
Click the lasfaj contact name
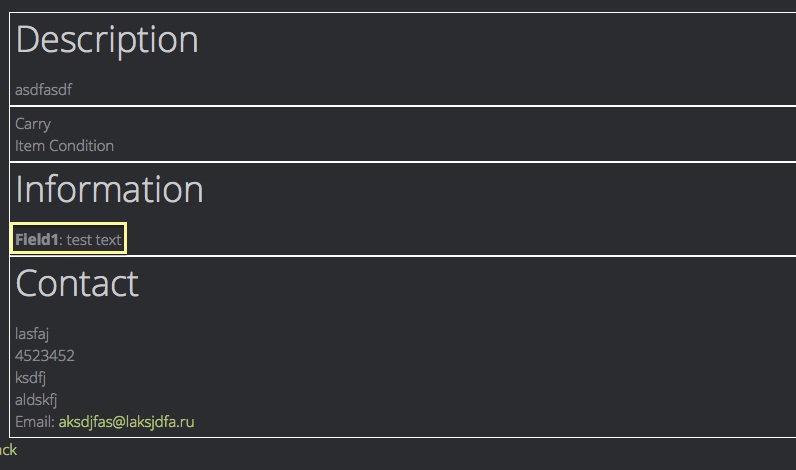click(x=32, y=334)
